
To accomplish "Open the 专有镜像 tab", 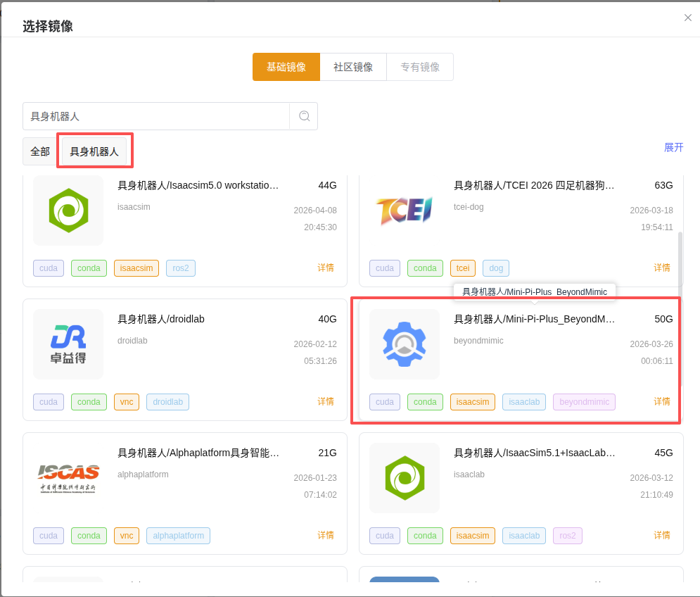I will click(x=420, y=67).
